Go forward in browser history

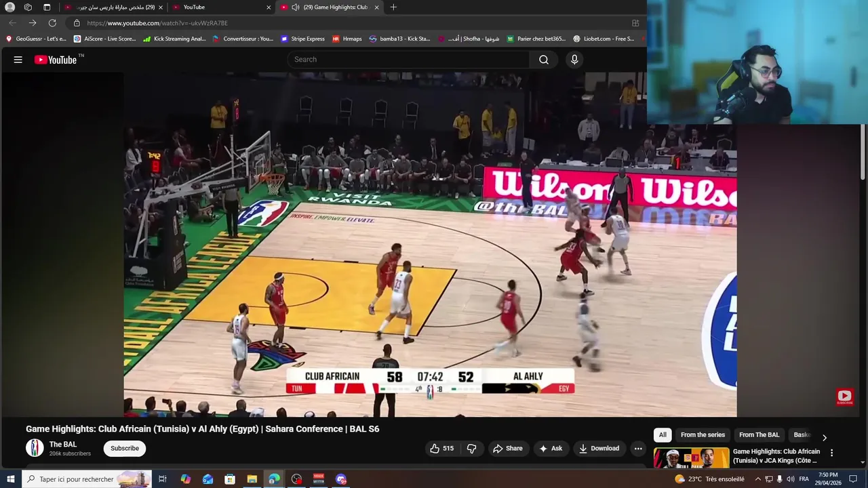pos(33,23)
